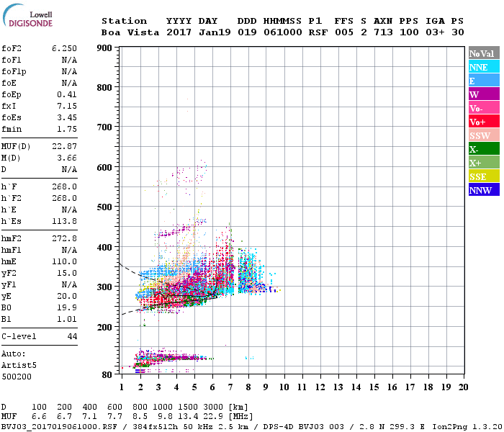The width and height of the screenshot is (504, 432).
Task: Click the h`Es value 113.8
Action: pos(65,222)
